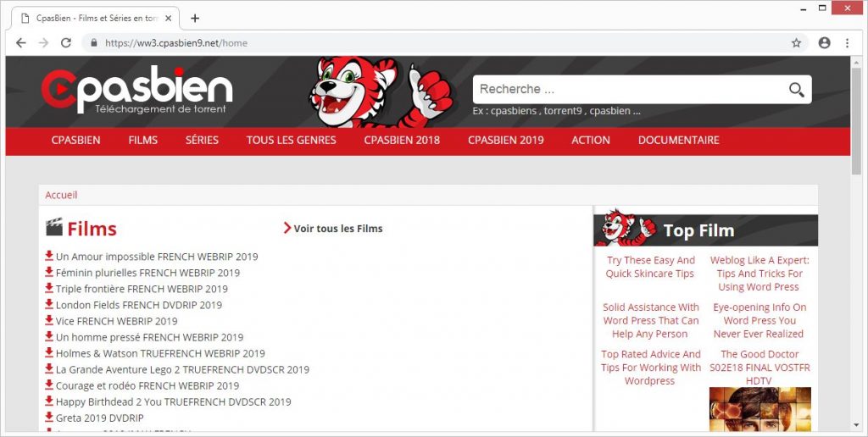Open Holmes & Watson TRUEFRENCH WEBRIP 2019

[160, 353]
